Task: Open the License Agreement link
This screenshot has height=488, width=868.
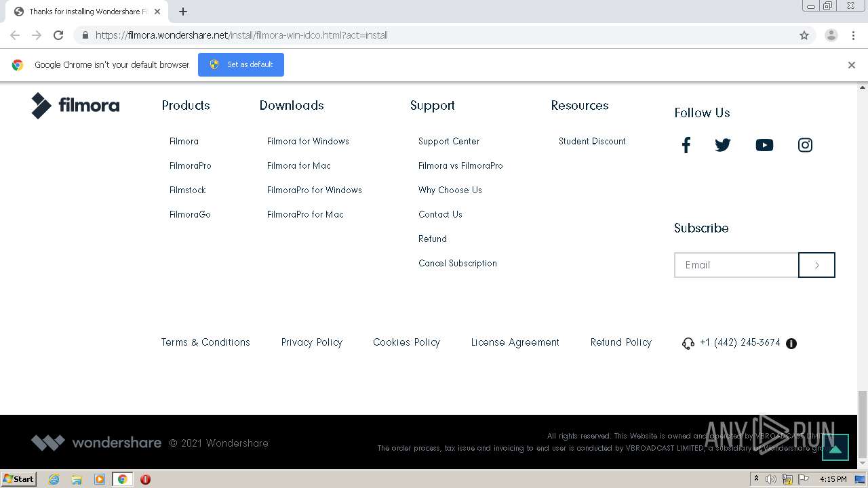Action: coord(515,342)
